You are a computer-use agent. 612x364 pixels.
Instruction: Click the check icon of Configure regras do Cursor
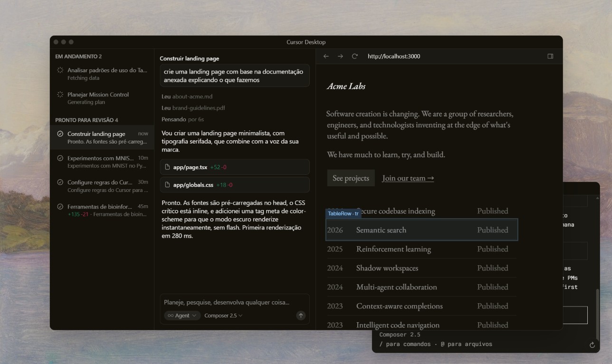point(60,182)
